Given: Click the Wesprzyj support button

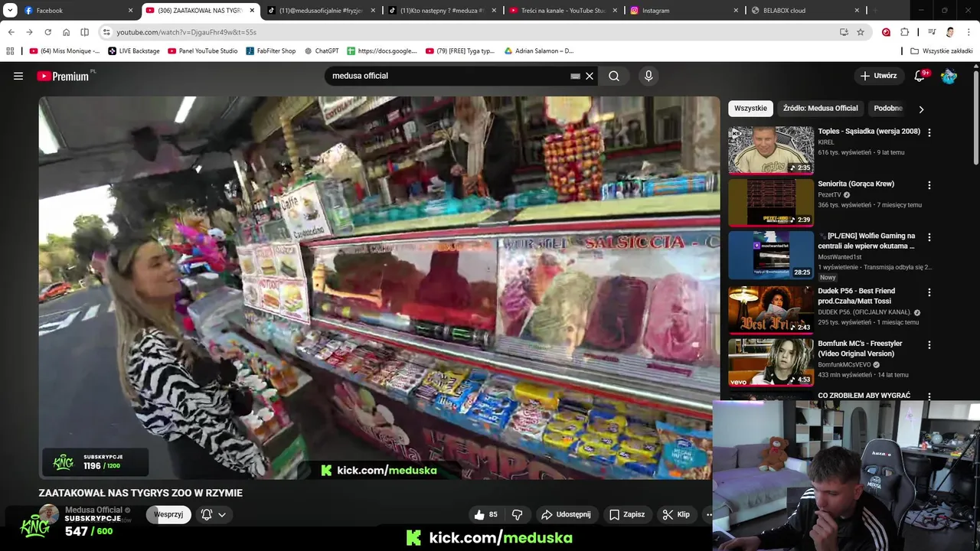Looking at the screenshot, I should tap(168, 514).
